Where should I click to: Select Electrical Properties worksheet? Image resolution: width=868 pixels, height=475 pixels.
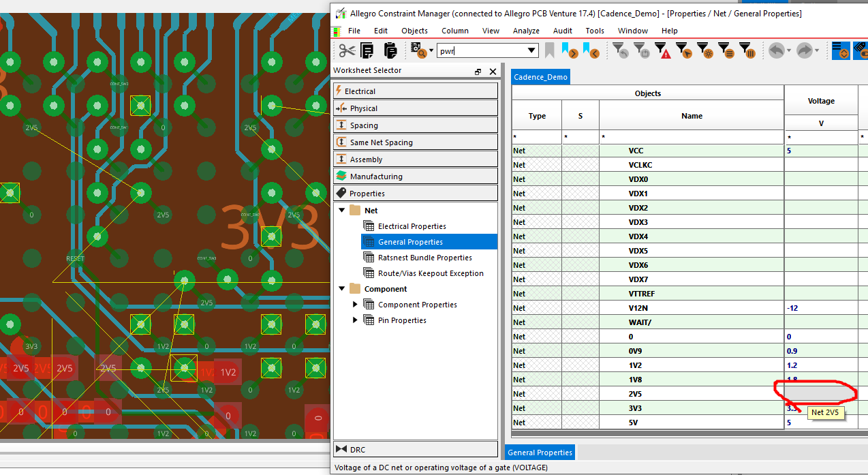pos(412,226)
